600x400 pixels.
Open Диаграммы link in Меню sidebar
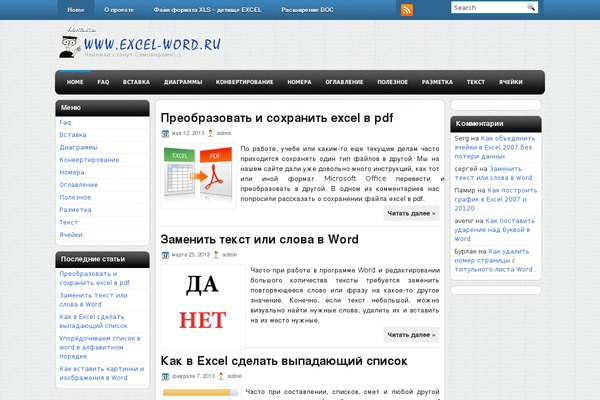(x=78, y=147)
